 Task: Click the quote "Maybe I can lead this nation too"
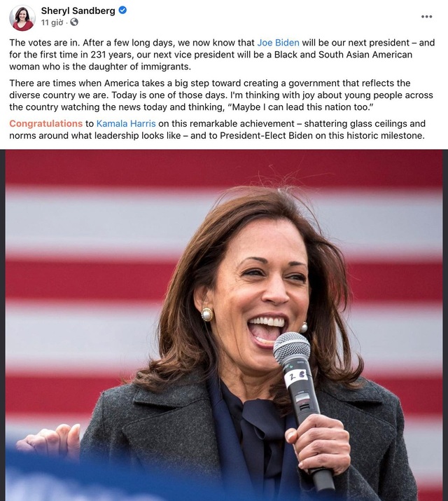300,107
